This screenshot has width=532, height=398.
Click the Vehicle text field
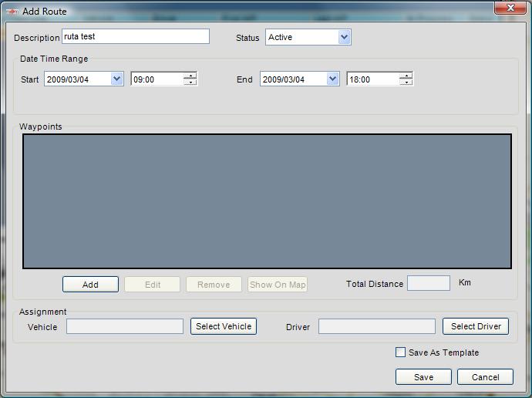click(125, 326)
